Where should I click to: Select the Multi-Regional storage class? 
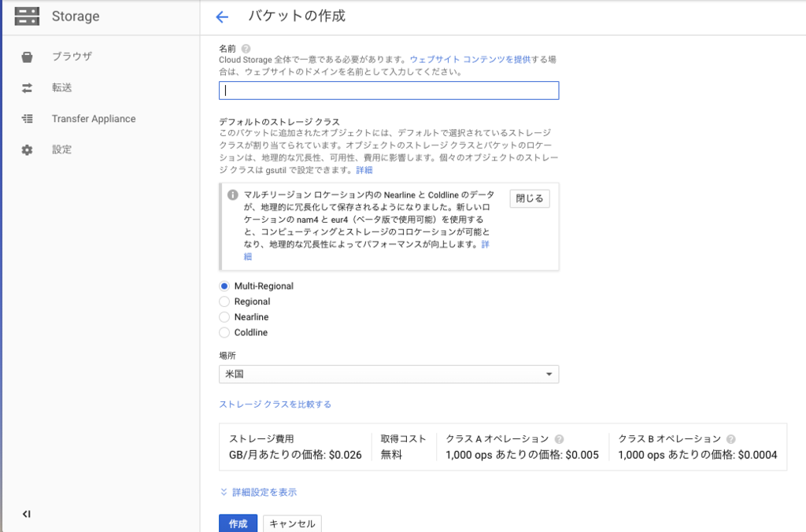(223, 286)
